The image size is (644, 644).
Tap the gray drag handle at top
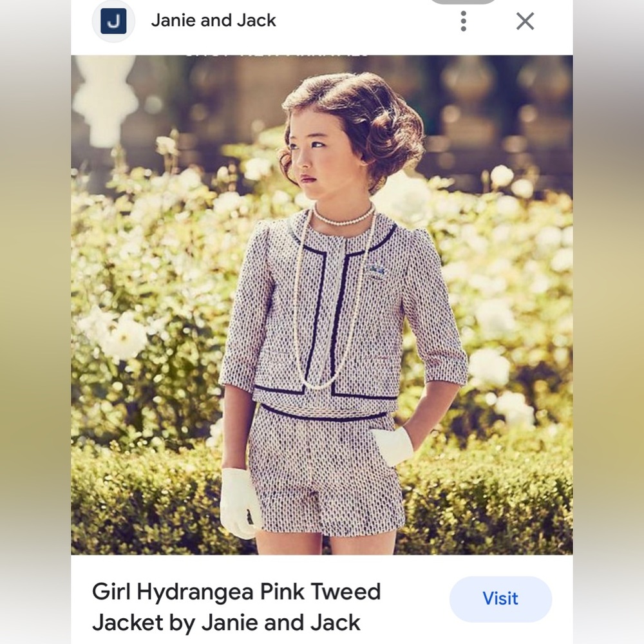click(462, 2)
